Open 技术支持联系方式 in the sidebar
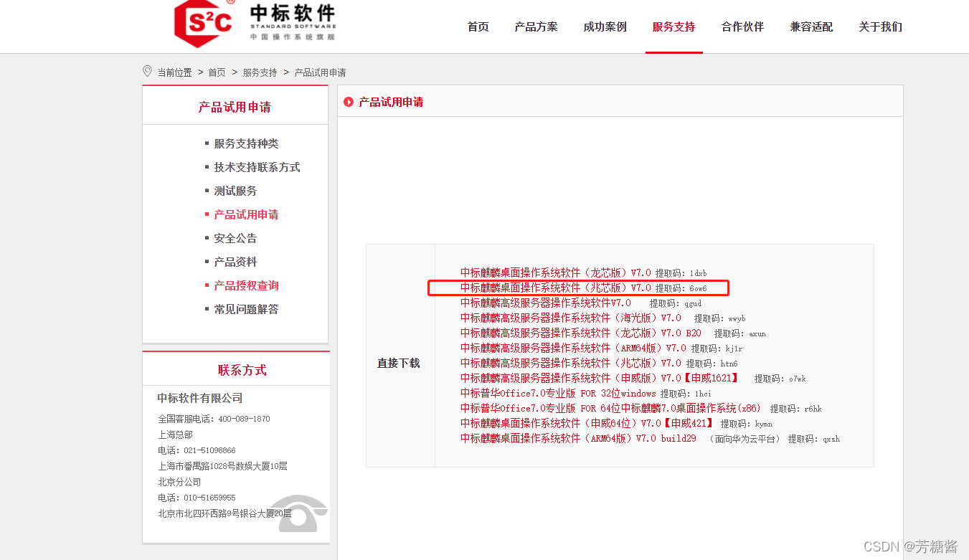Viewport: 969px width, 560px height. pyautogui.click(x=257, y=168)
